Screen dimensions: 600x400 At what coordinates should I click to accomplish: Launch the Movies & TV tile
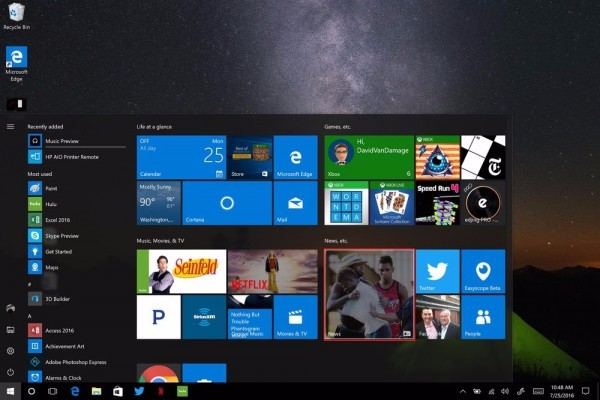point(295,317)
